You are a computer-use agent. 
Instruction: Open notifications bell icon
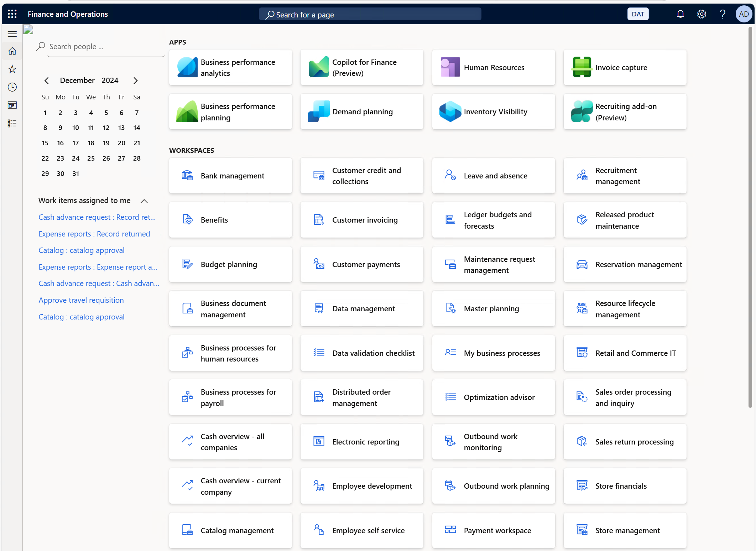coord(680,14)
